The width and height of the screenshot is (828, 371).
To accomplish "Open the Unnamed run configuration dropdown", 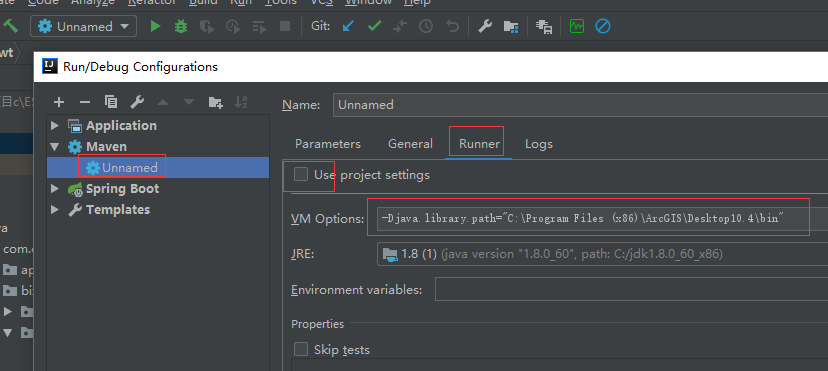I will pos(83,26).
